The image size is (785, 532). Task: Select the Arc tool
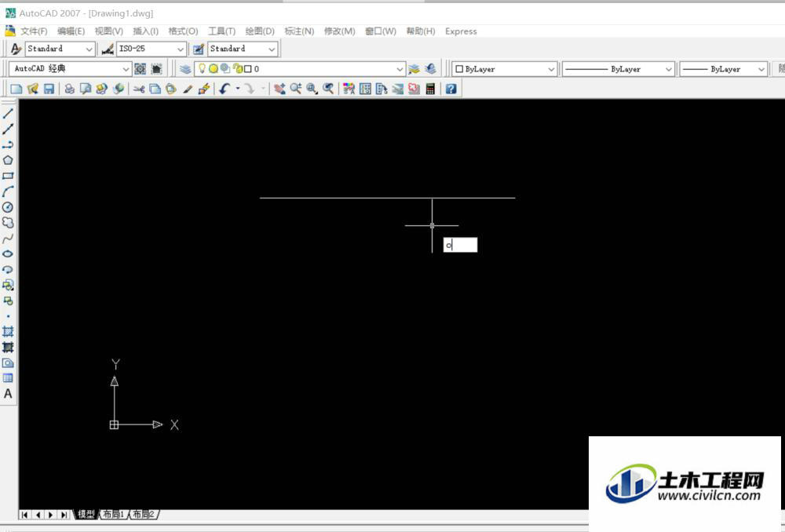coord(8,191)
